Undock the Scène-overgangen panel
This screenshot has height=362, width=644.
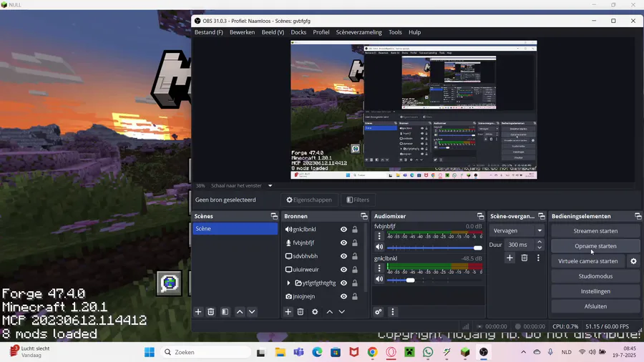[x=542, y=216]
